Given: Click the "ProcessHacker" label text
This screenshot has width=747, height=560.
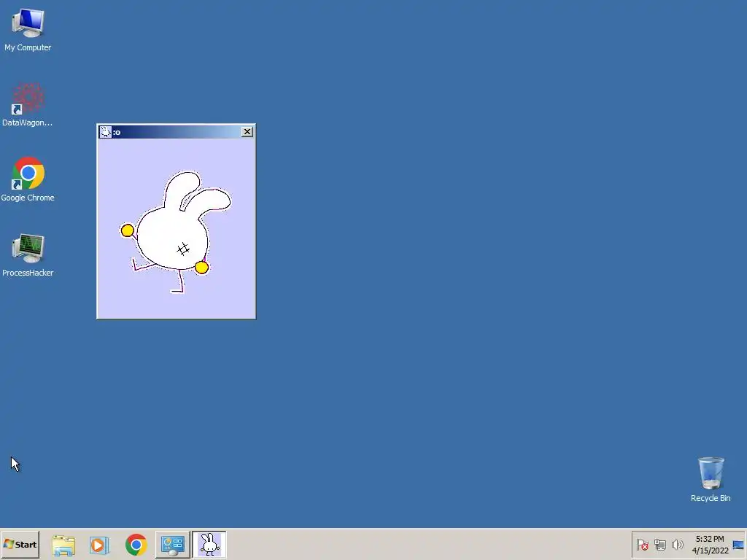Looking at the screenshot, I should pos(28,273).
